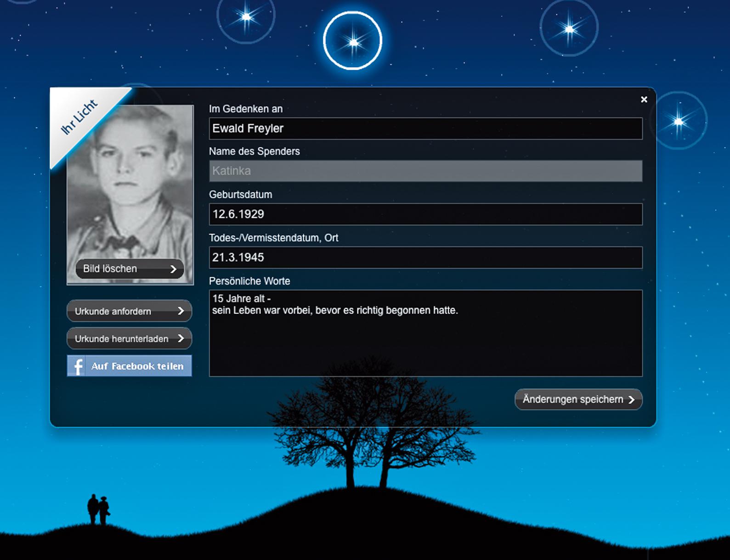Click the Facebook f logo icon
Screen dimensions: 730x560
[78, 366]
